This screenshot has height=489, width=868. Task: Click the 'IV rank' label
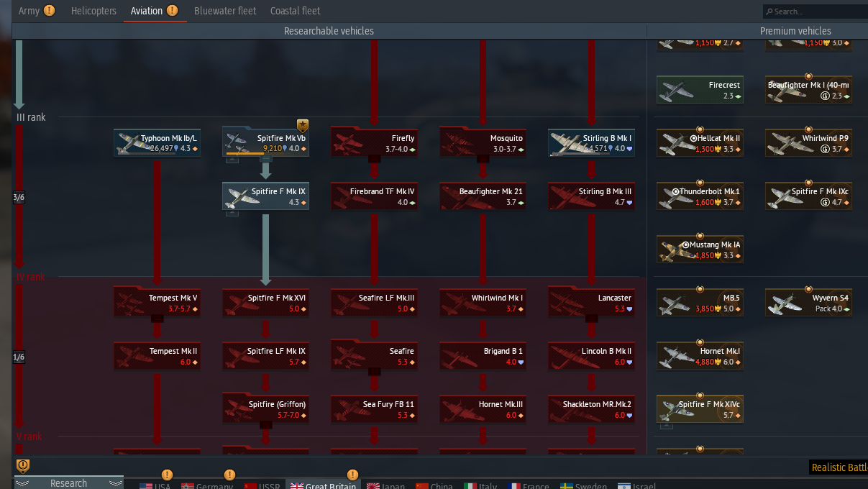[30, 277]
